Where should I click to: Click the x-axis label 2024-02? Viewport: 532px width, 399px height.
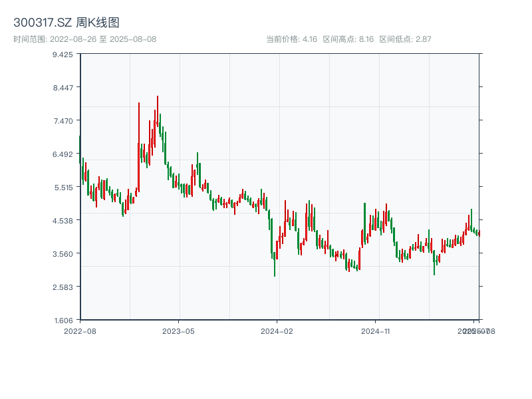[277, 331]
